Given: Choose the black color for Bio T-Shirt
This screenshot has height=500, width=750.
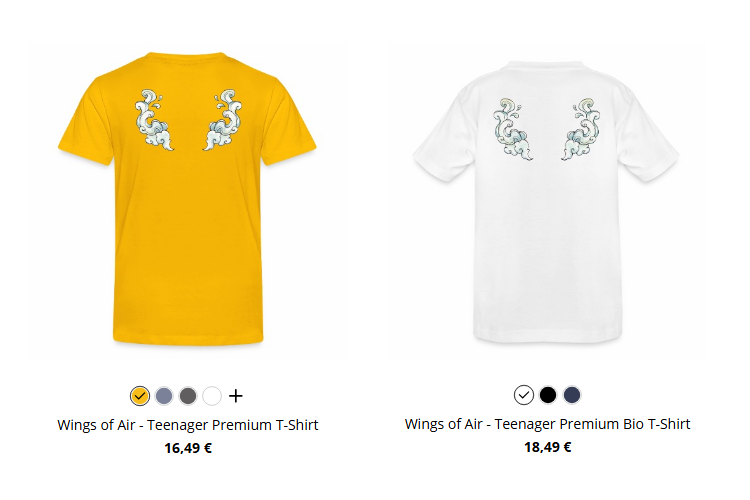Looking at the screenshot, I should point(548,395).
